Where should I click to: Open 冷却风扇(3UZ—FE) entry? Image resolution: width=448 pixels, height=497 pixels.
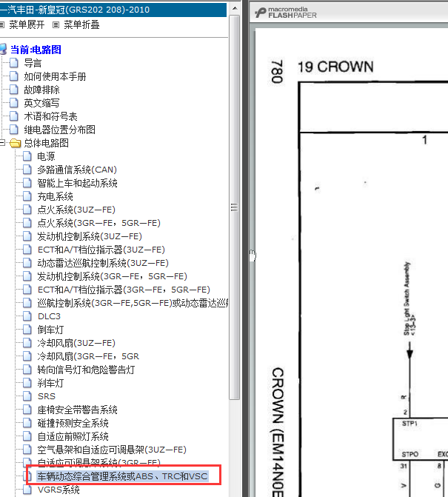click(76, 343)
